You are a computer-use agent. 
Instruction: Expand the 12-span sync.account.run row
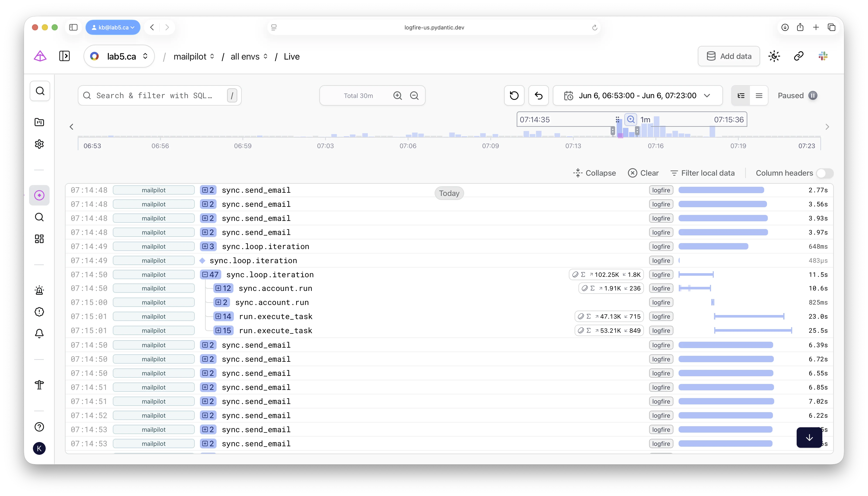[224, 288]
